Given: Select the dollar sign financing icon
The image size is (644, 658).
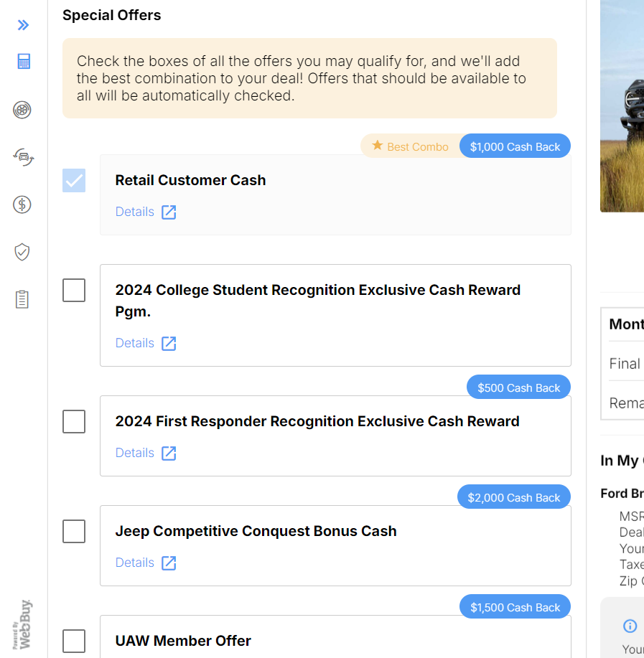Looking at the screenshot, I should pos(22,205).
